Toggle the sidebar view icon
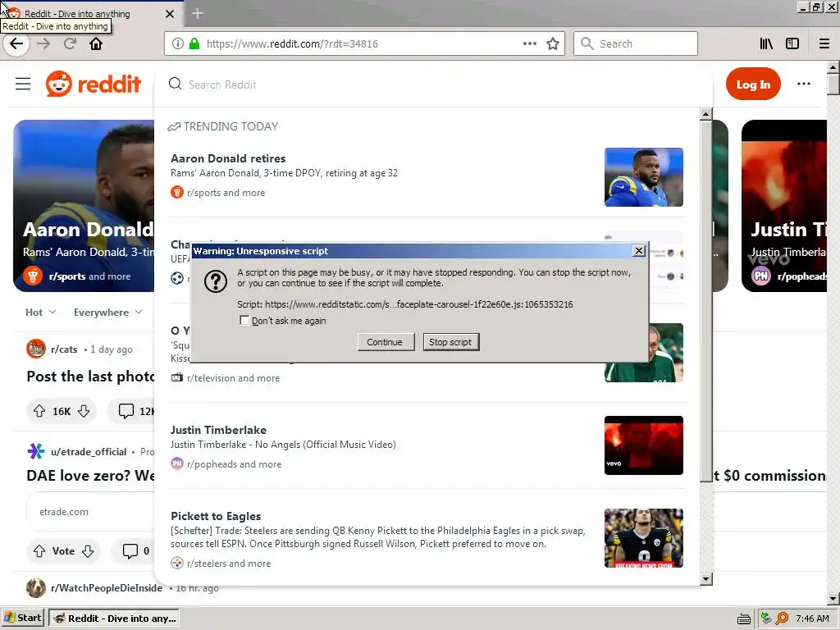Screen dimensions: 840x630 tap(792, 44)
